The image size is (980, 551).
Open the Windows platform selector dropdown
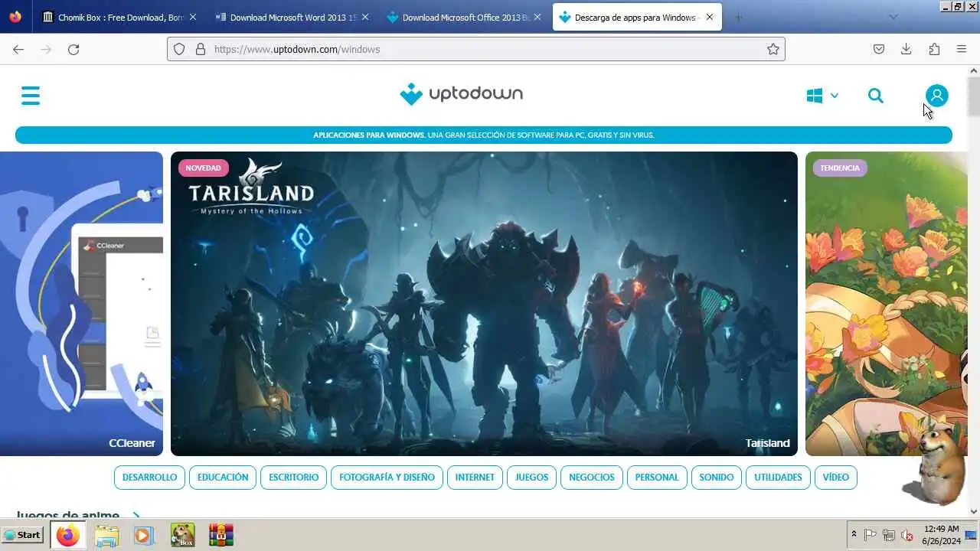(x=822, y=96)
